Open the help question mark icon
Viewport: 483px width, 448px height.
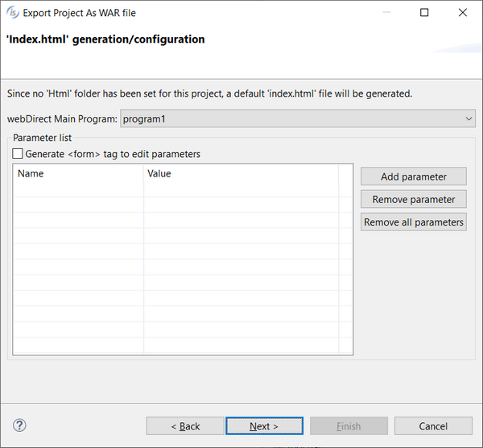tap(19, 425)
